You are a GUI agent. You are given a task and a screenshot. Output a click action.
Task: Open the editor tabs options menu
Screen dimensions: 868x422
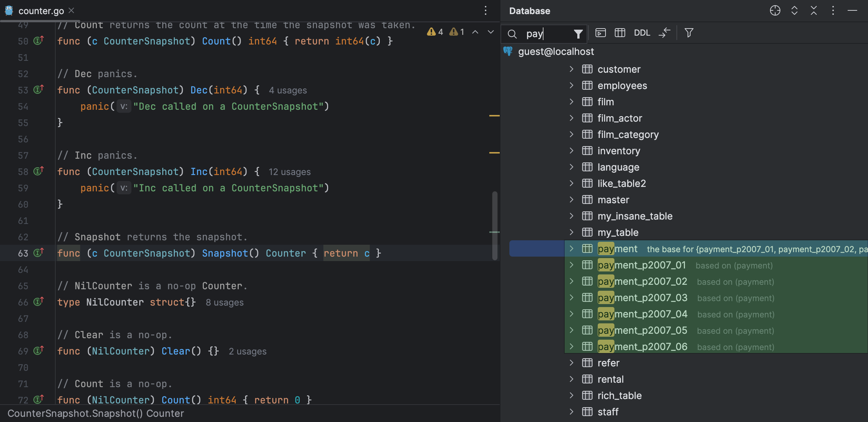point(485,11)
